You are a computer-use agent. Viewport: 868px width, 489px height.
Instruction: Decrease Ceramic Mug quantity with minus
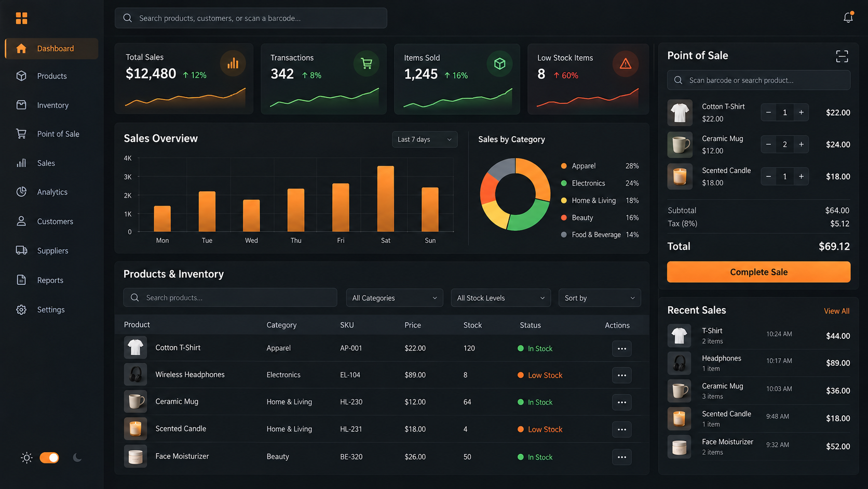(768, 144)
